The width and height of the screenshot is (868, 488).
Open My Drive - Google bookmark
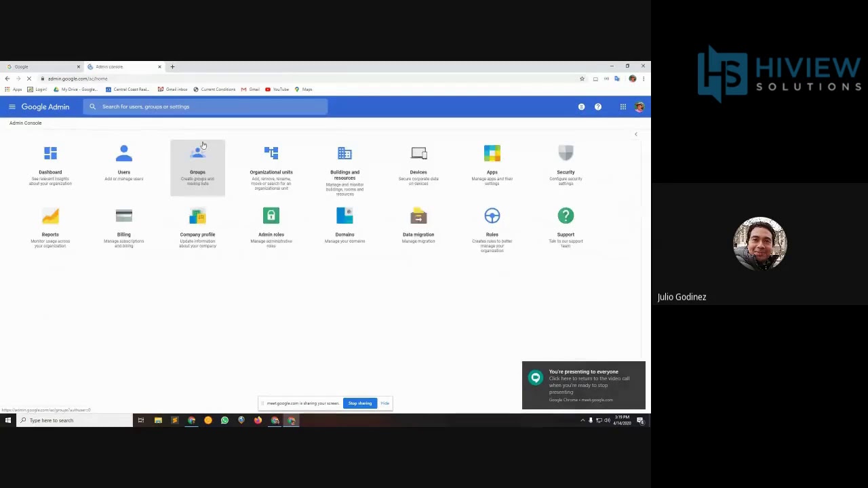(75, 89)
